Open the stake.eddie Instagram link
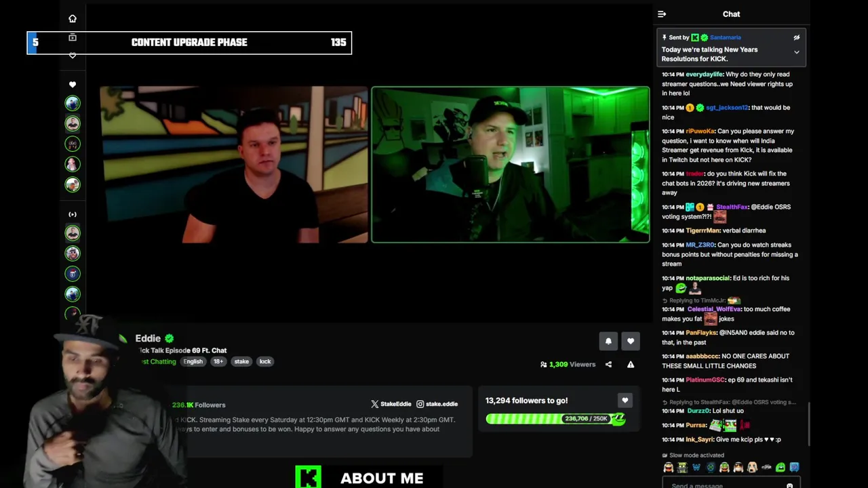 click(437, 404)
